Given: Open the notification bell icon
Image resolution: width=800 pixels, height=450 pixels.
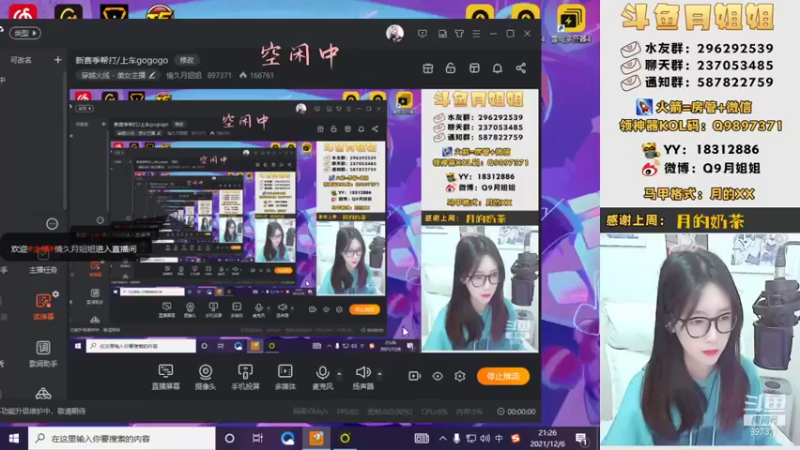Looking at the screenshot, I should [497, 68].
